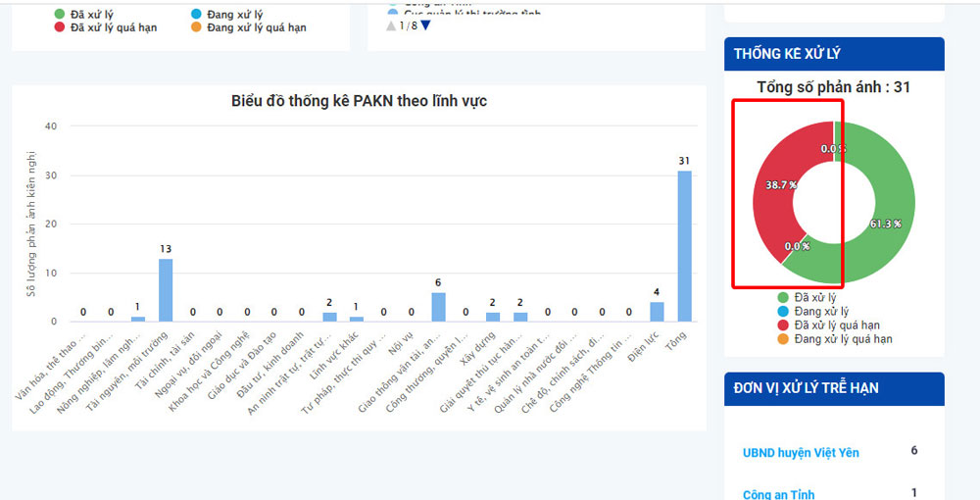Viewport: 980px width, 500px height.
Task: Toggle 'Đã xử lý' in the upper-left panel legend
Action: point(83,14)
